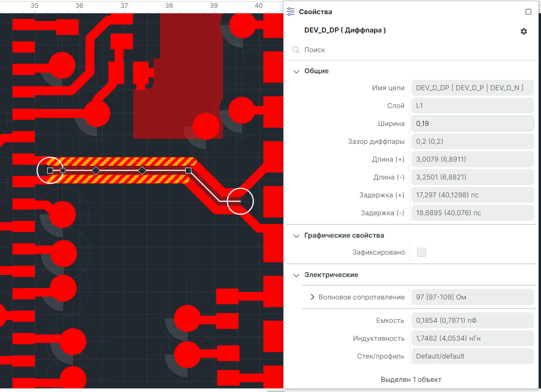
Task: Click the Ширина value field
Action: 472,124
